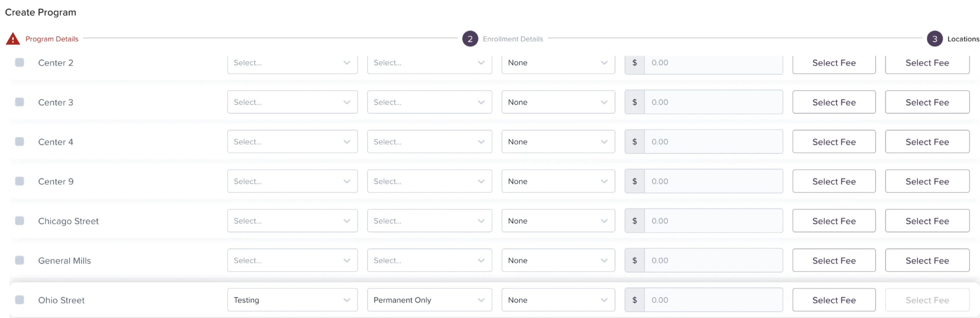Click the amount field for General Mills
This screenshot has width=980, height=318.
713,260
